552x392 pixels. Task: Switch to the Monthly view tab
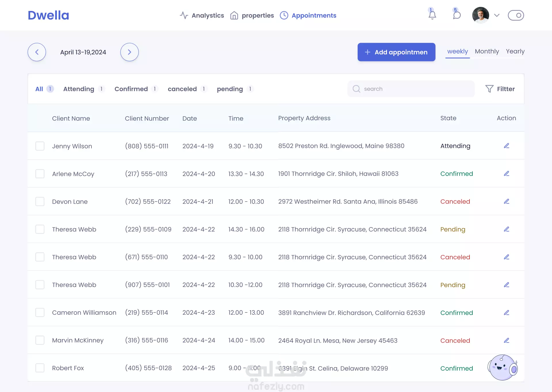pyautogui.click(x=487, y=51)
